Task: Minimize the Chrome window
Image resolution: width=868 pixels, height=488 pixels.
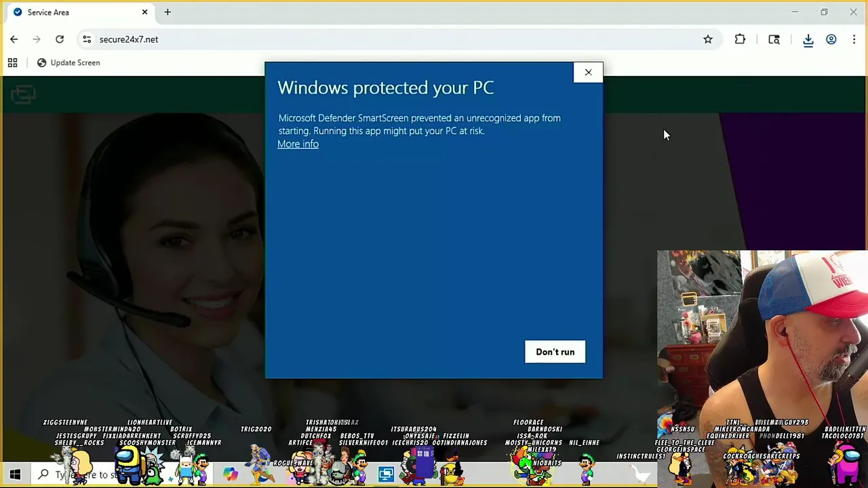Action: tap(795, 12)
